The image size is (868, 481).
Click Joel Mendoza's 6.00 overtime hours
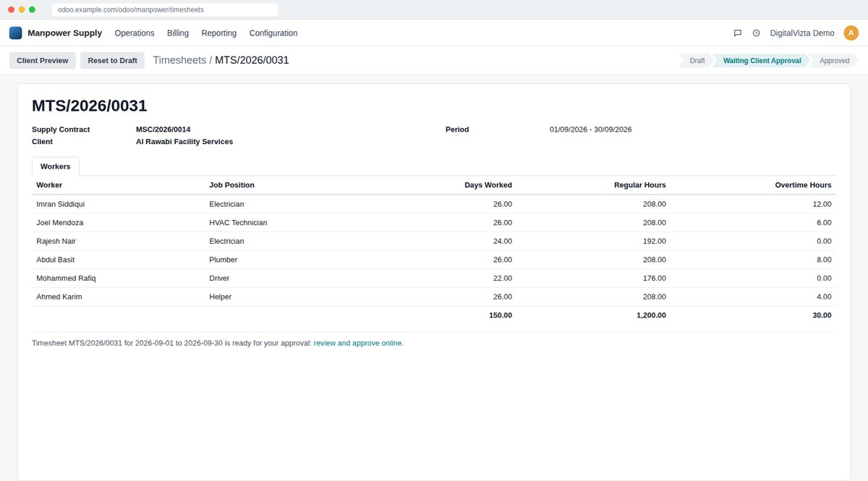pos(824,223)
